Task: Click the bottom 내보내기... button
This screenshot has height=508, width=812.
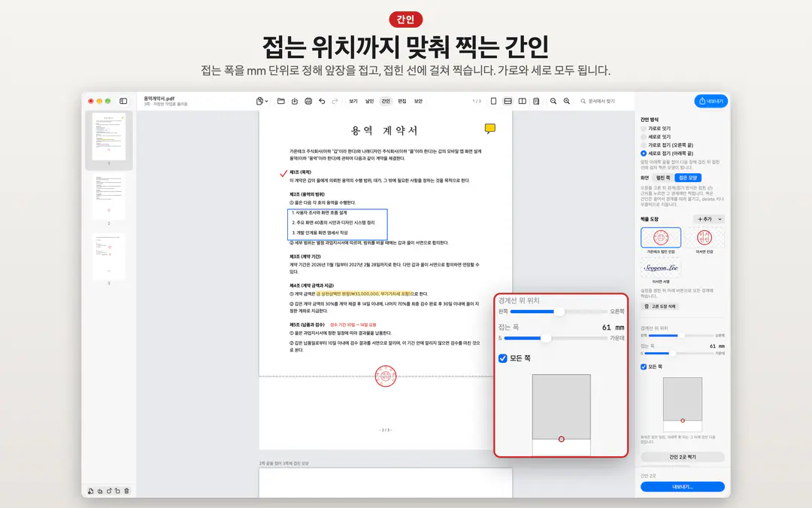Action: tap(683, 487)
